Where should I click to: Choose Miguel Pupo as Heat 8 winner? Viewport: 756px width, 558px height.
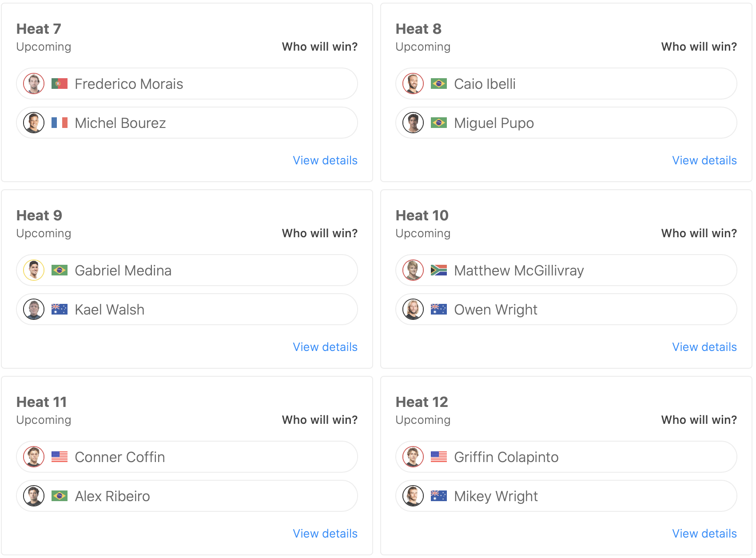point(566,123)
